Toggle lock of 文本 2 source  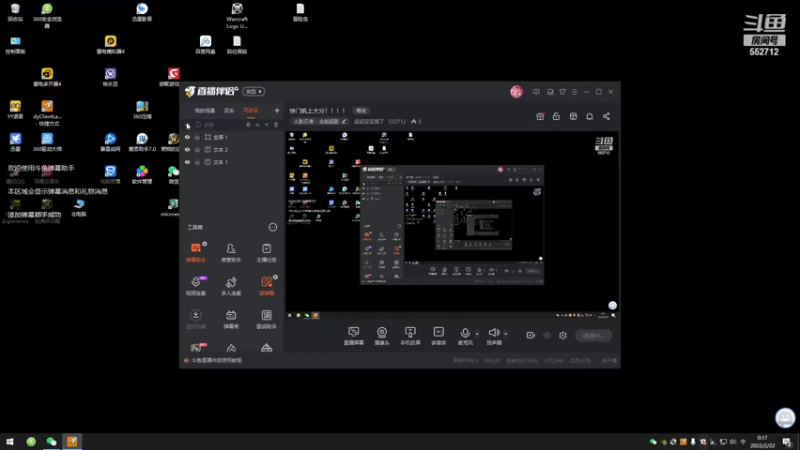coord(197,149)
